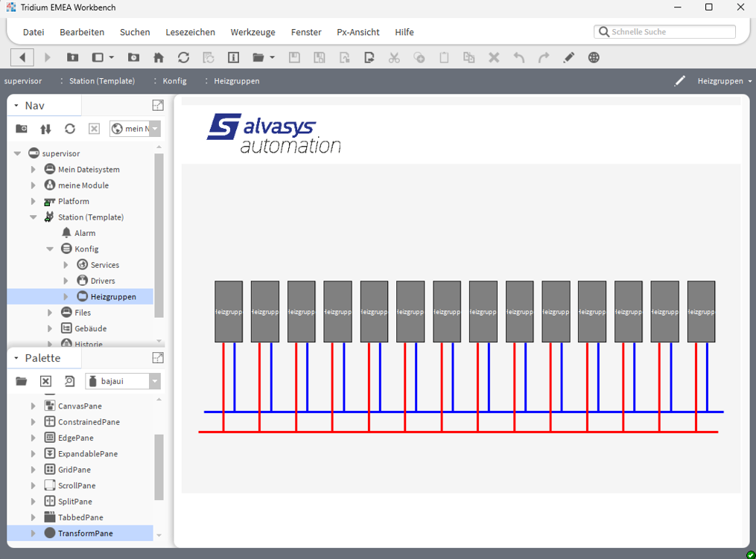This screenshot has width=756, height=559.
Task: Open the Nav sidebar title menu arrow
Action: pyautogui.click(x=16, y=105)
